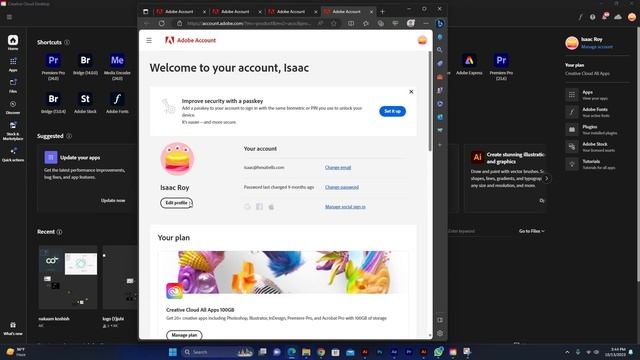The width and height of the screenshot is (640, 360).
Task: Click the Adobe Account page scrollbar
Action: pyautogui.click(x=430, y=101)
